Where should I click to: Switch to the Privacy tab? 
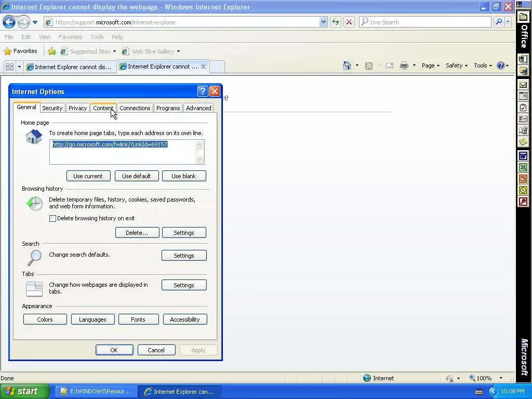[78, 108]
